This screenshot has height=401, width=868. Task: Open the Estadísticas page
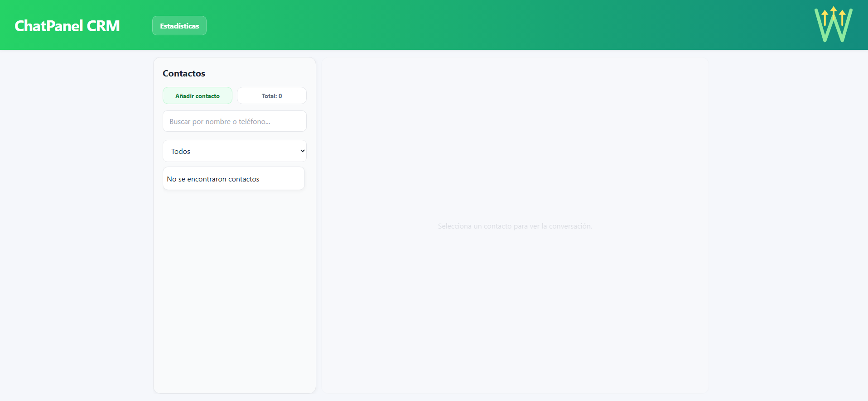179,26
